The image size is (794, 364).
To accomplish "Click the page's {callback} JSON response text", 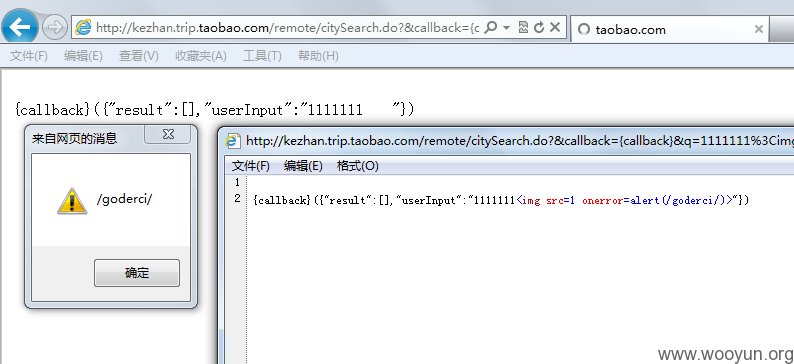I will click(215, 109).
